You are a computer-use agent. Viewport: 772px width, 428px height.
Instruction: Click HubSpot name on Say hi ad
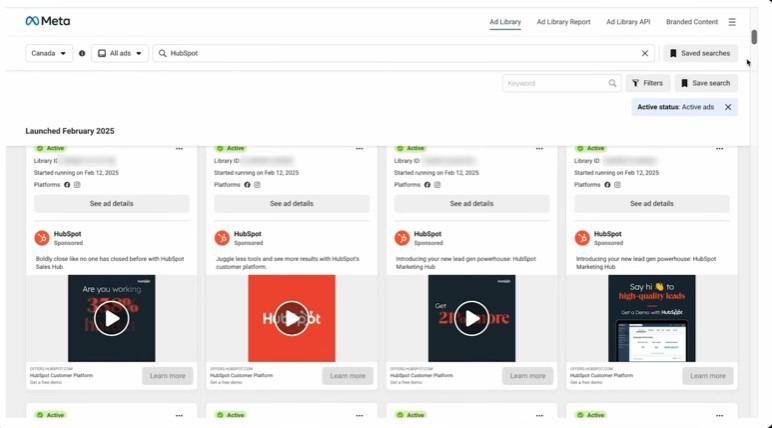(608, 234)
